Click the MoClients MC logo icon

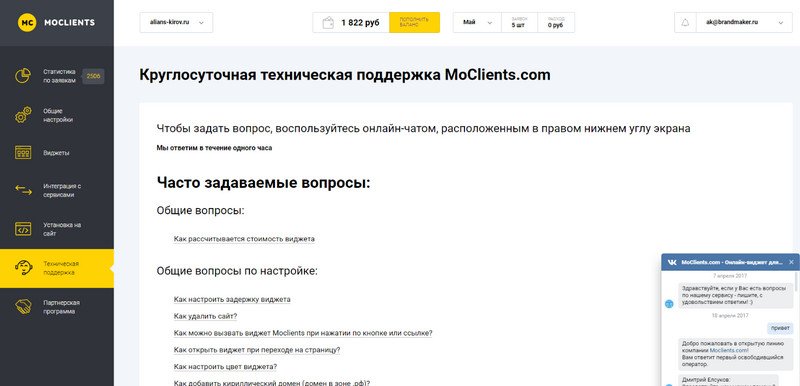click(x=27, y=22)
